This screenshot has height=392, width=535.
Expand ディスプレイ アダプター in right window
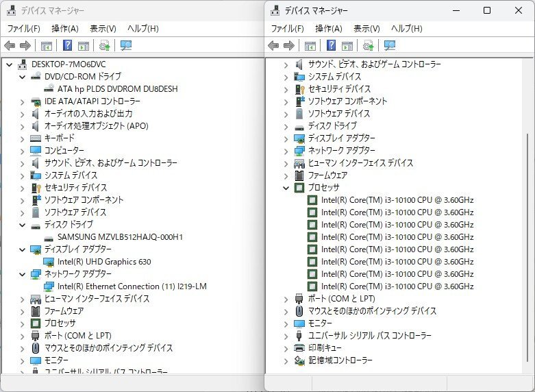[286, 138]
